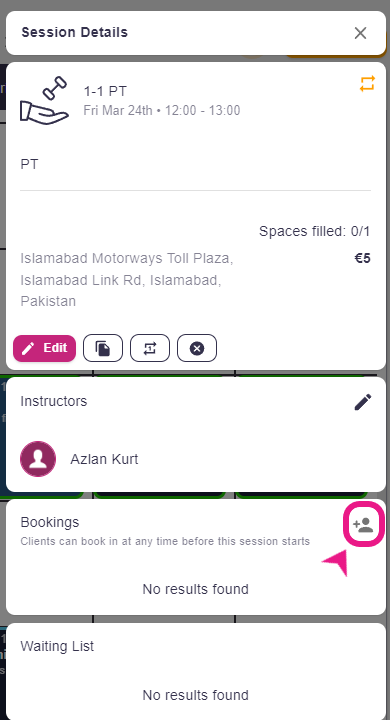This screenshot has width=390, height=720.
Task: Click Azlan Kurt's avatar picture
Action: coord(38,459)
